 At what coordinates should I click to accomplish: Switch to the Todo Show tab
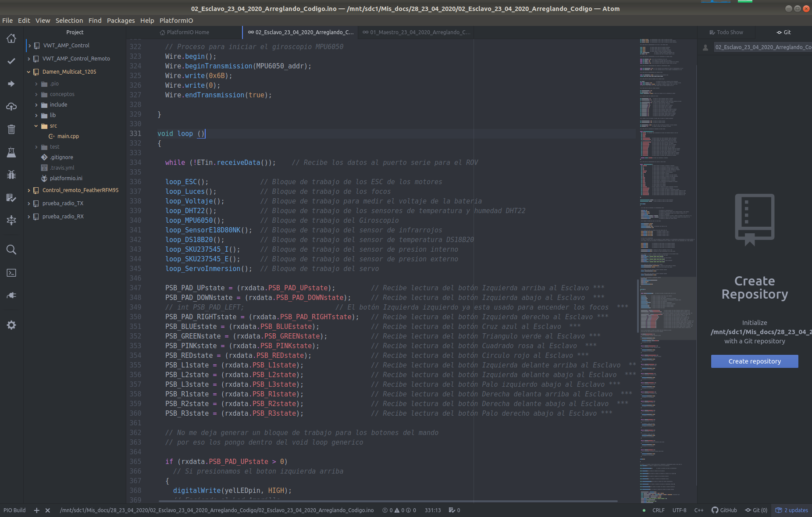tap(726, 32)
